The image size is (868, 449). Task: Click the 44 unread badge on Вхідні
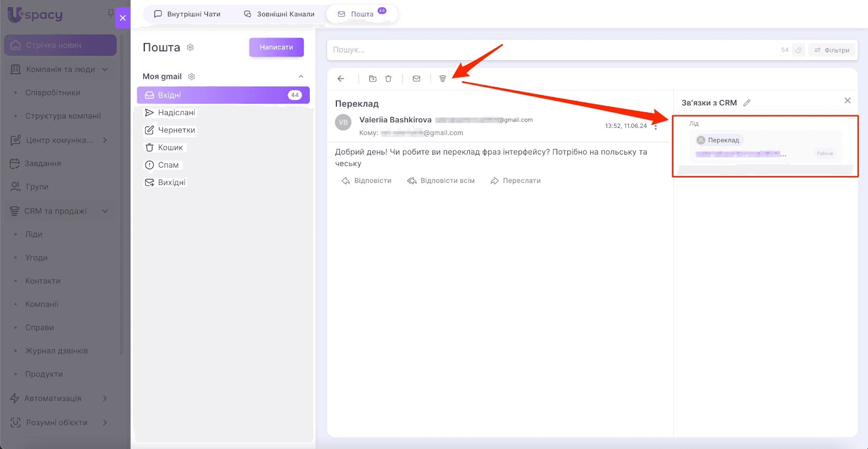(x=295, y=95)
